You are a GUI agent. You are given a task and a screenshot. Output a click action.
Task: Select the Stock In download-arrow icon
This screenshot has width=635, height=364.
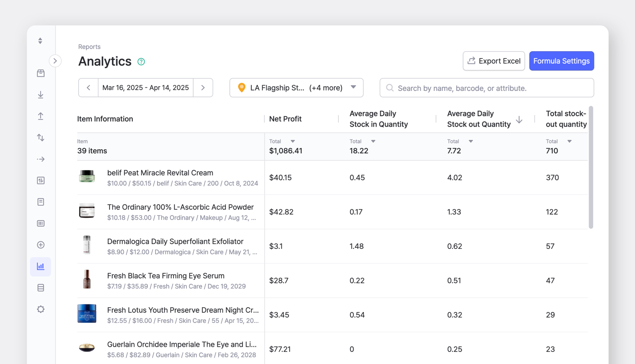click(40, 95)
